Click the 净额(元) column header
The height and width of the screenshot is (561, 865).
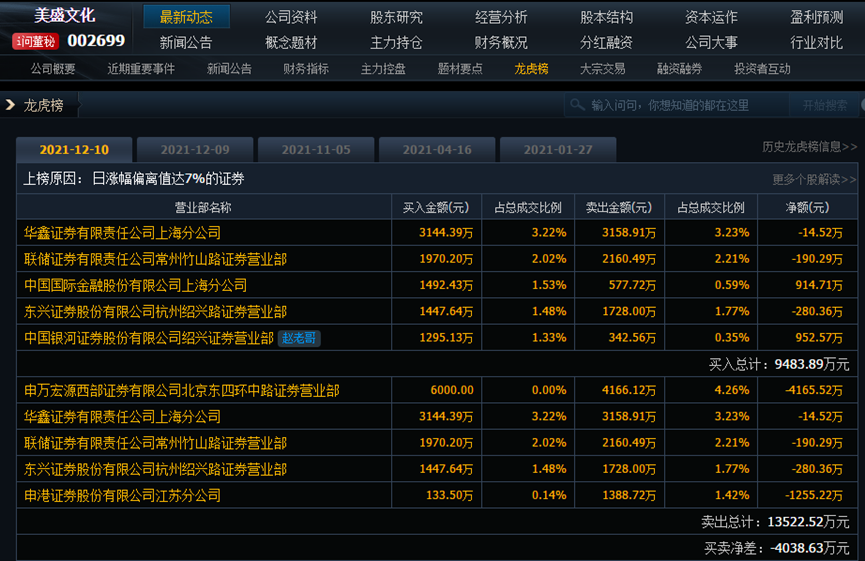coord(807,207)
